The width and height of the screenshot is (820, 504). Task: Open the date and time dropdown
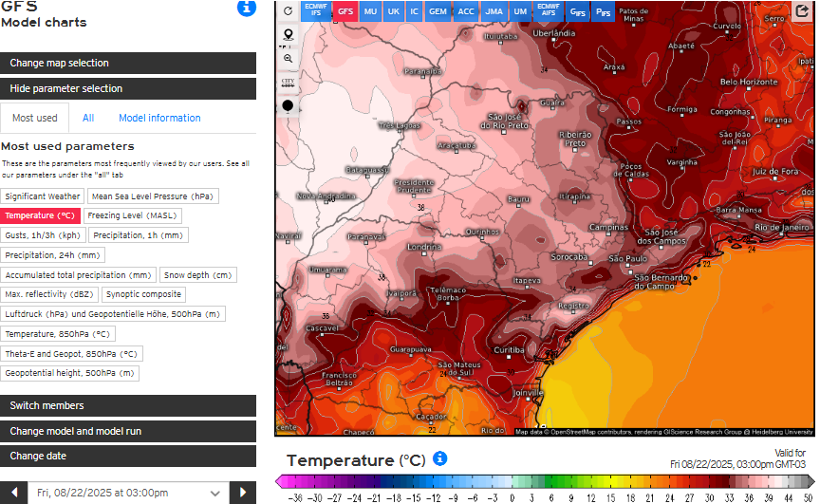pyautogui.click(x=128, y=493)
